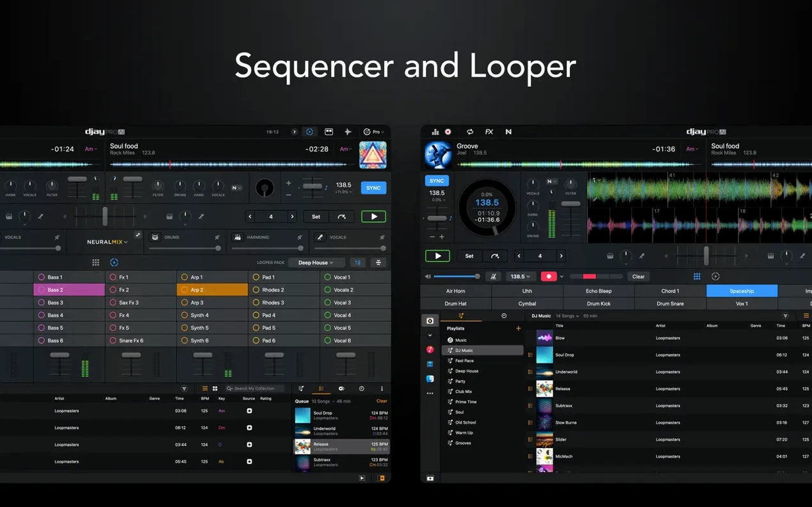The width and height of the screenshot is (812, 507).
Task: Expand the chevron beside the red sampler record button
Action: click(562, 276)
